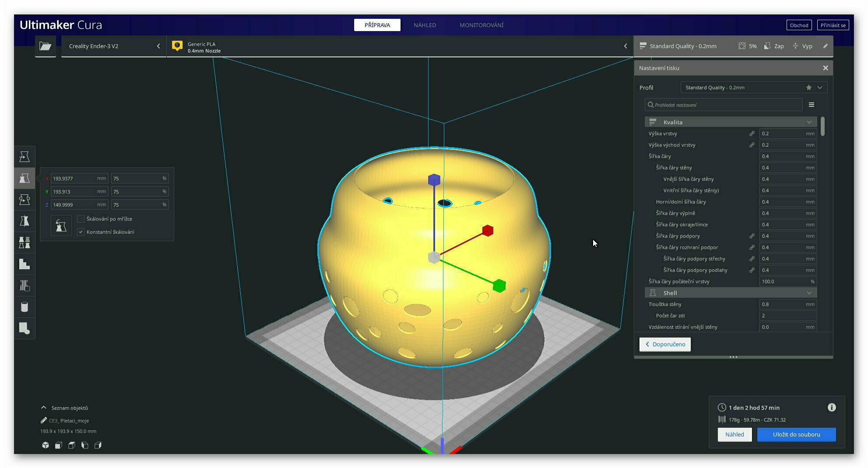Click the Y size mm input field
Screen dimensions: 868x468
[x=79, y=191]
